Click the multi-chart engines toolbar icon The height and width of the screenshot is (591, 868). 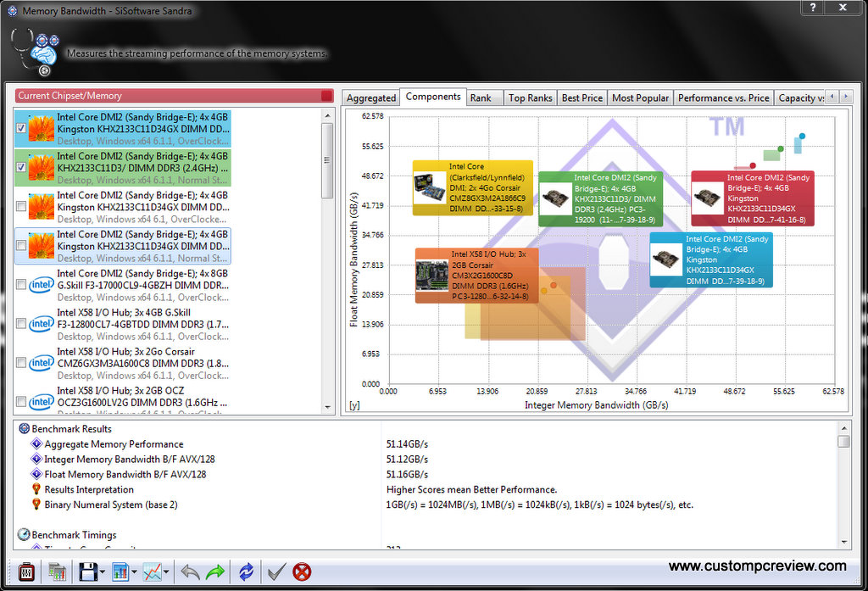(x=57, y=571)
